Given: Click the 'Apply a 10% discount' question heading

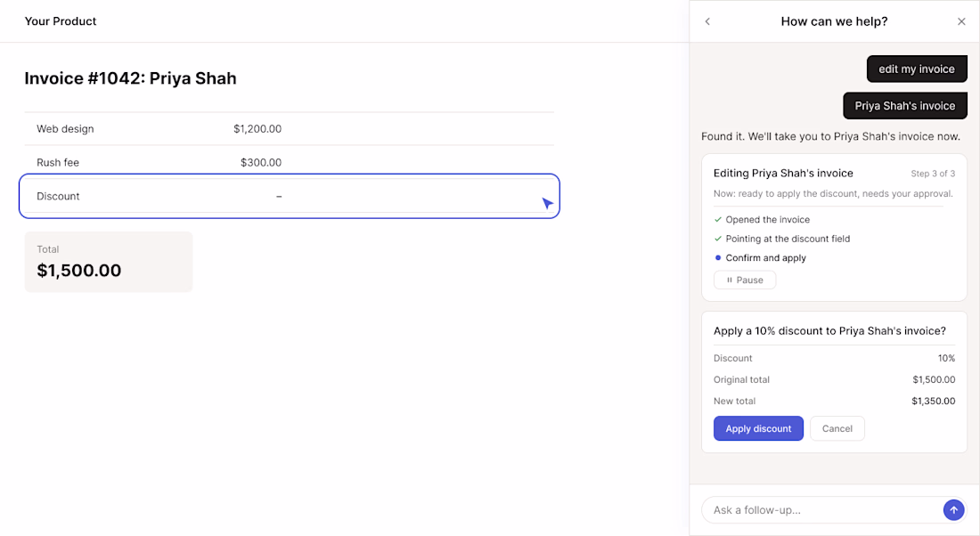Looking at the screenshot, I should pos(829,330).
